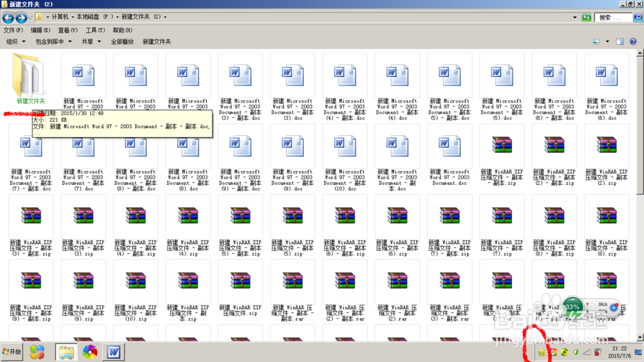Click the signal bars tray icon

(587, 352)
